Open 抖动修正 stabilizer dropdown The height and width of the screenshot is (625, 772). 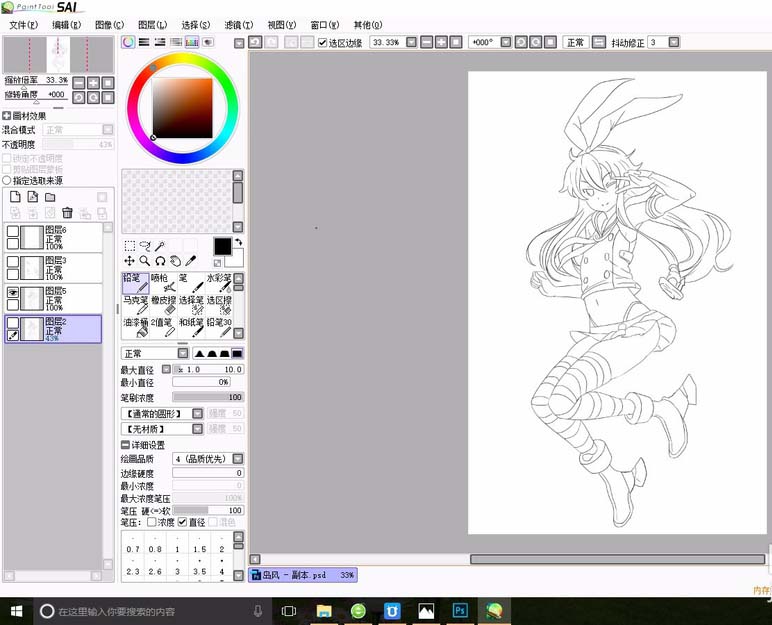pyautogui.click(x=674, y=42)
